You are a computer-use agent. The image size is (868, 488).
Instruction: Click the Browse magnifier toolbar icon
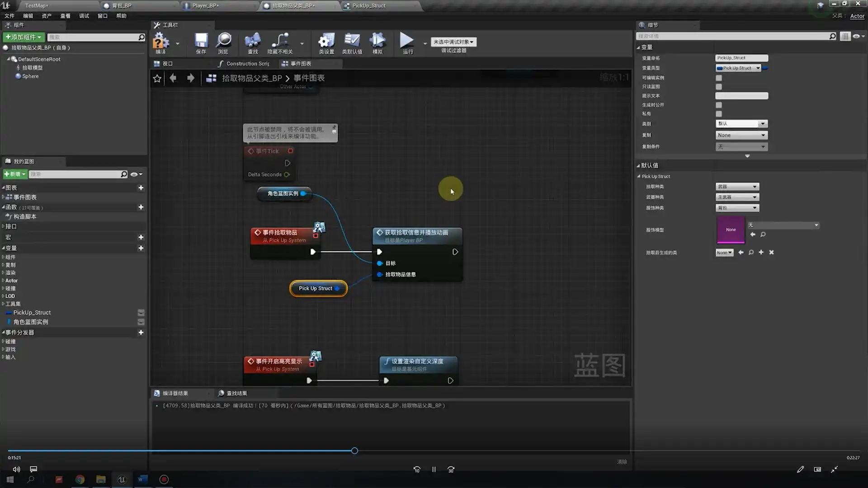point(223,41)
